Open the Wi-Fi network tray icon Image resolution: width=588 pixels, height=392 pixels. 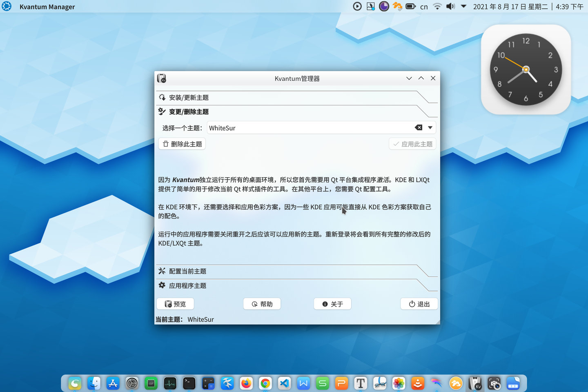[x=437, y=6]
